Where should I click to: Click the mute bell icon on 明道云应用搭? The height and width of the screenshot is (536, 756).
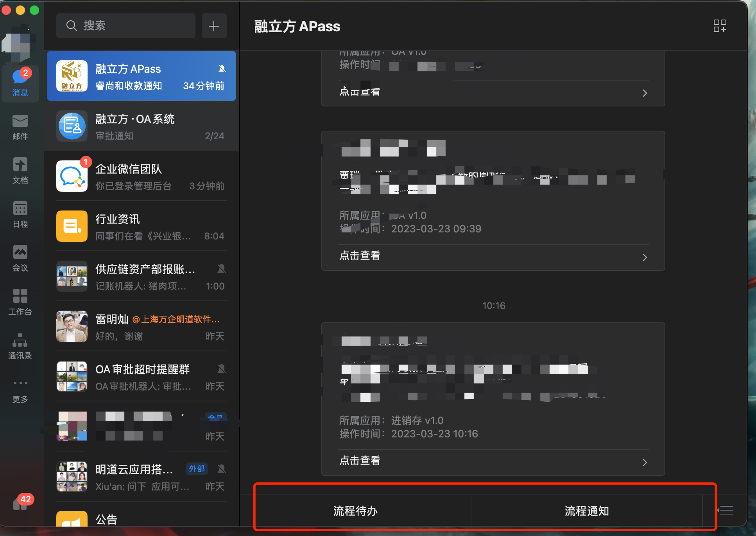point(222,469)
